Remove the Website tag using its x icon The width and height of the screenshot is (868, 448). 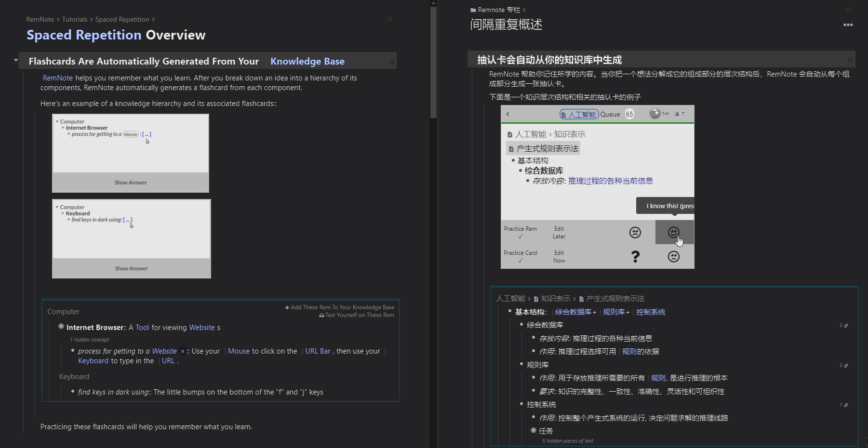click(182, 351)
